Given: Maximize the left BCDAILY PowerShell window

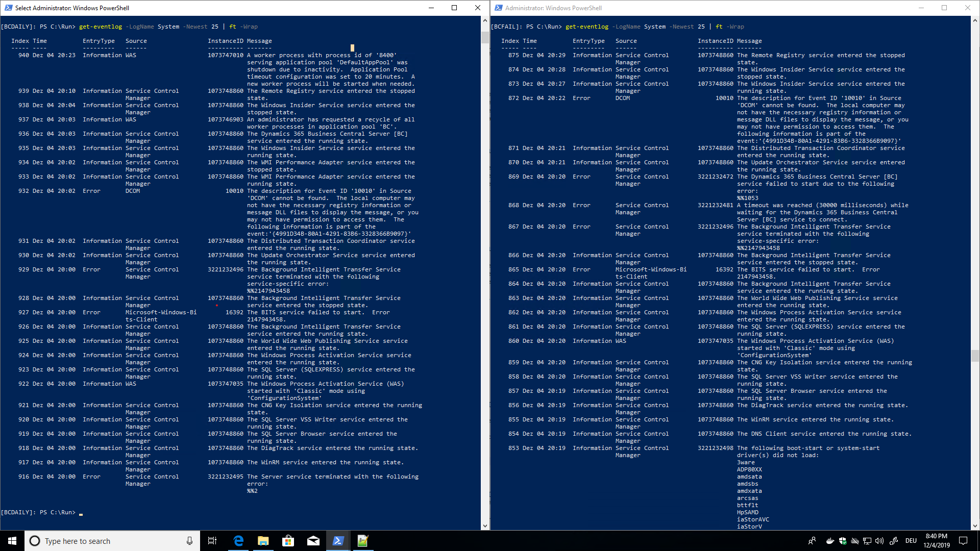Looking at the screenshot, I should pyautogui.click(x=454, y=8).
